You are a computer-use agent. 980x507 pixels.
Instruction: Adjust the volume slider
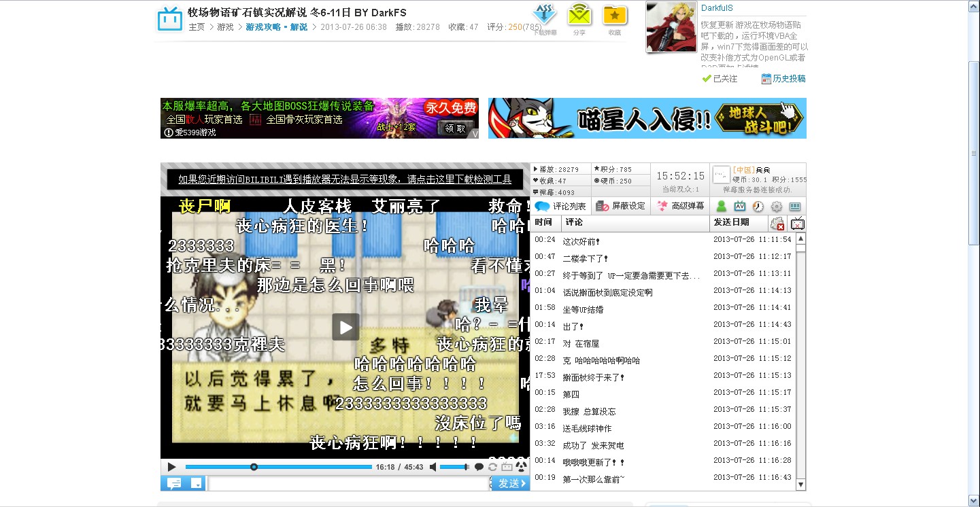454,467
